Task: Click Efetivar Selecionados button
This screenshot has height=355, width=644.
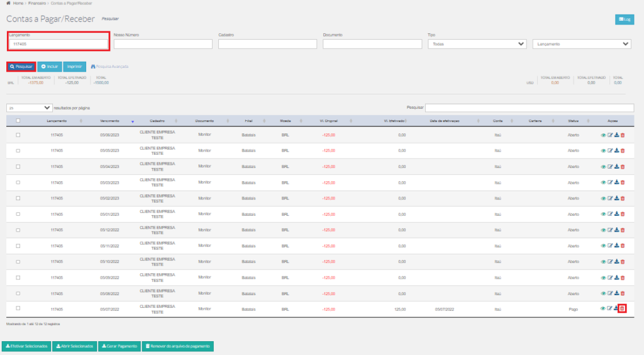Action: click(26, 346)
